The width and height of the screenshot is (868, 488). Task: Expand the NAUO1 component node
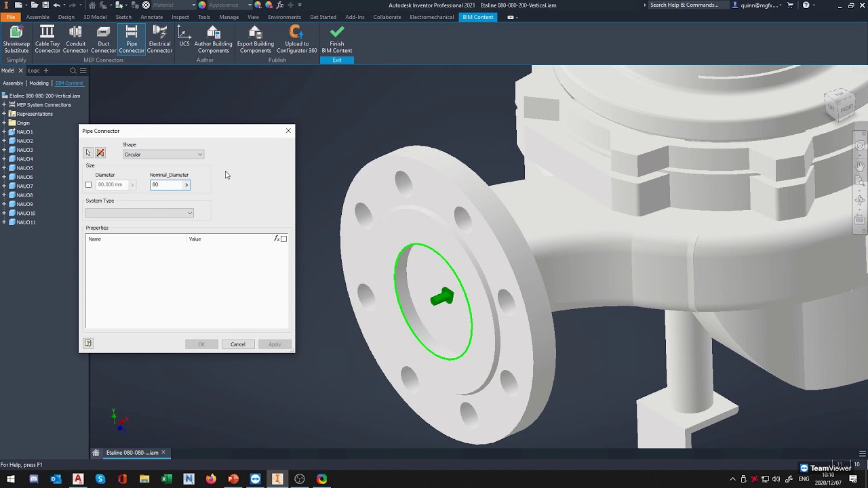(4, 132)
